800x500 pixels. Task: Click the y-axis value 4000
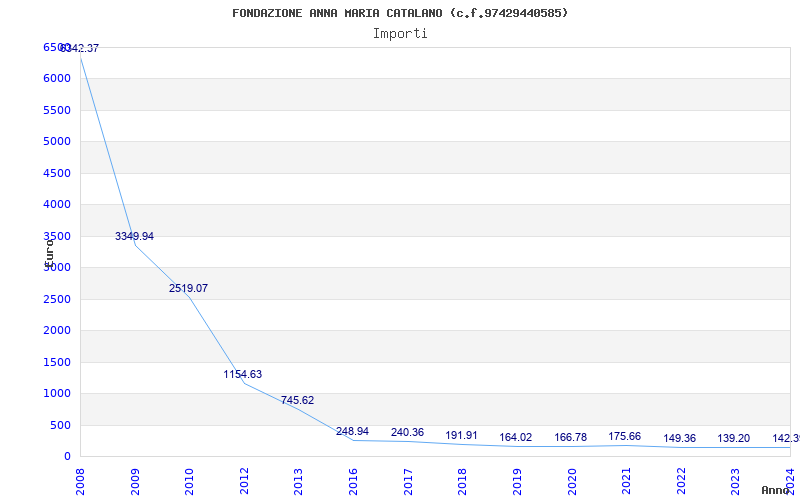click(57, 205)
